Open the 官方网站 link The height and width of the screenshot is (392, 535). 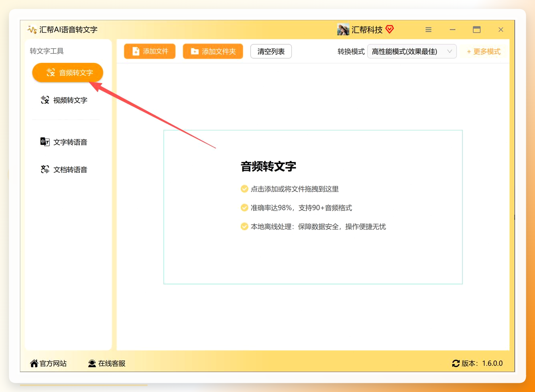pyautogui.click(x=48, y=363)
